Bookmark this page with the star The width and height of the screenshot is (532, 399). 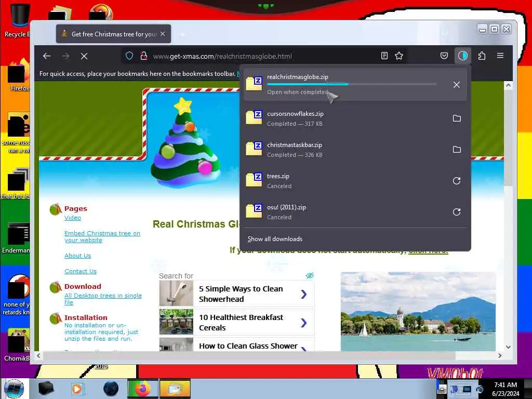(x=399, y=56)
